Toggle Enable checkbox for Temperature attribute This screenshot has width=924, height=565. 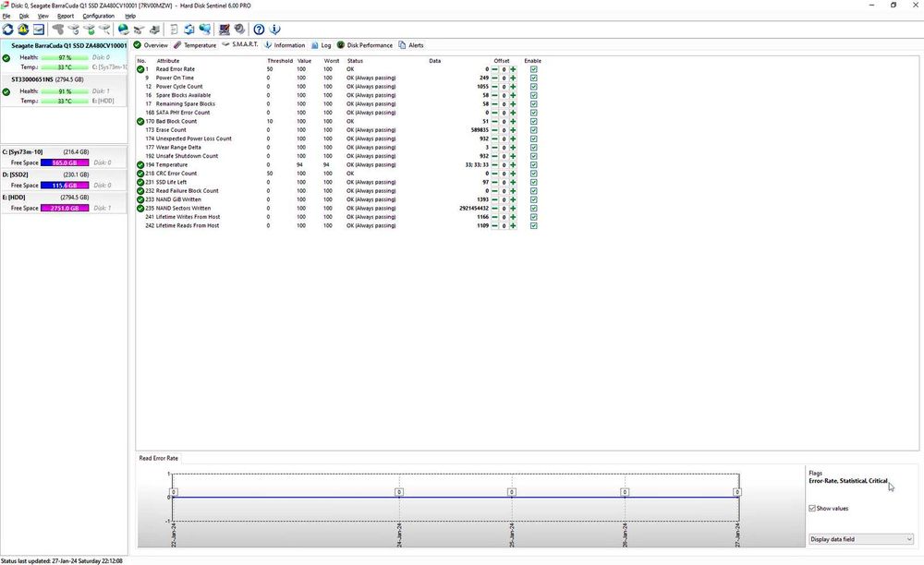pos(533,164)
